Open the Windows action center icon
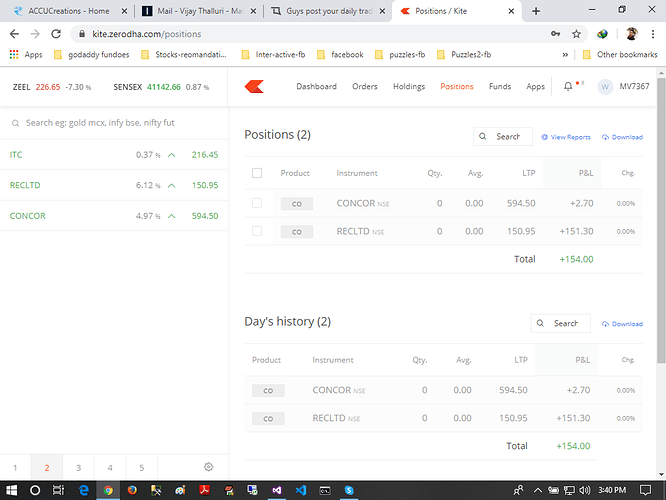 (645, 490)
